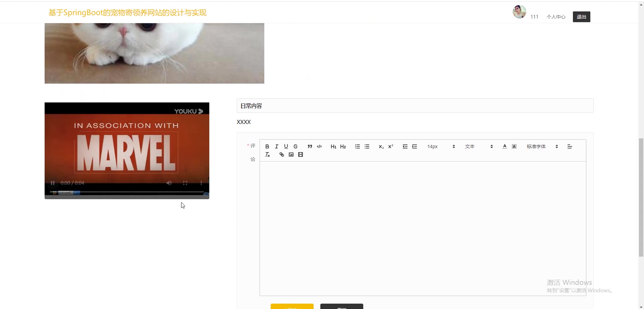Open the text color picker
The width and height of the screenshot is (644, 309).
coord(504,146)
